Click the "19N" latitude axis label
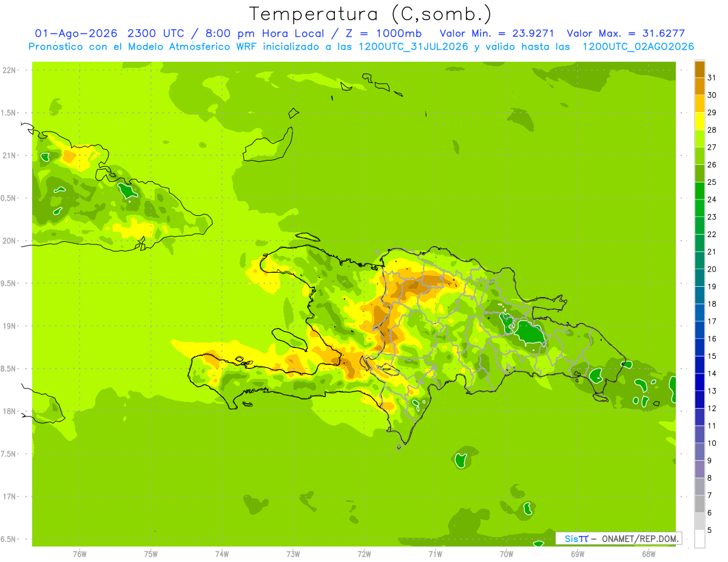The width and height of the screenshot is (728, 562). 9,326
